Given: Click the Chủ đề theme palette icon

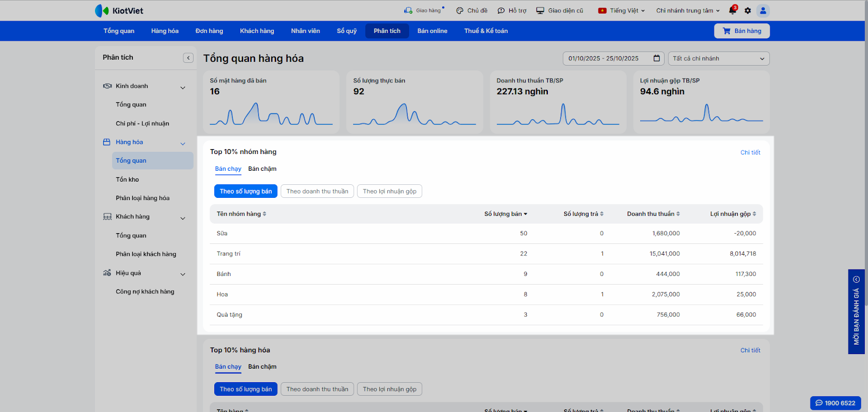Looking at the screenshot, I should pyautogui.click(x=460, y=10).
